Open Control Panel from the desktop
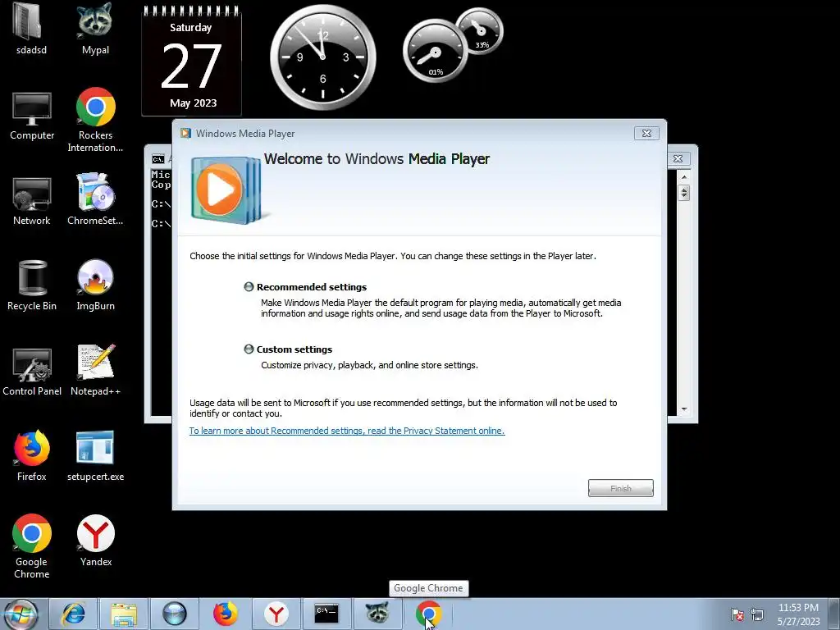Screen dimensions: 840x630 [x=32, y=372]
